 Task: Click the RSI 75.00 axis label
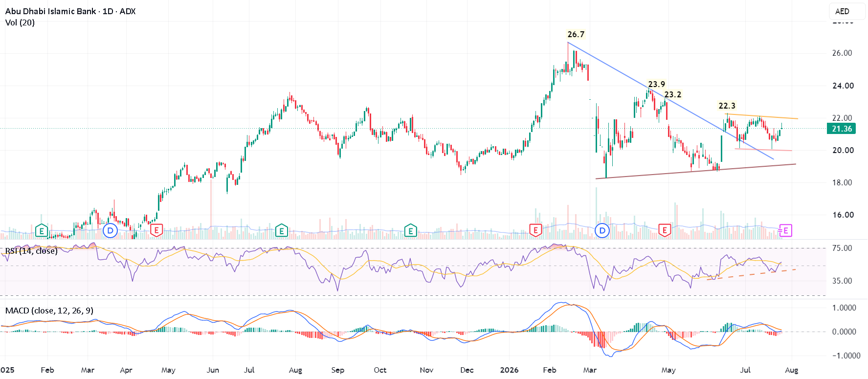(843, 248)
